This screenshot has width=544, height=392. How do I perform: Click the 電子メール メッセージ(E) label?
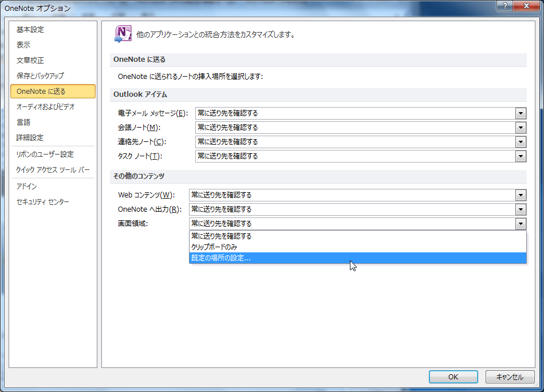153,113
